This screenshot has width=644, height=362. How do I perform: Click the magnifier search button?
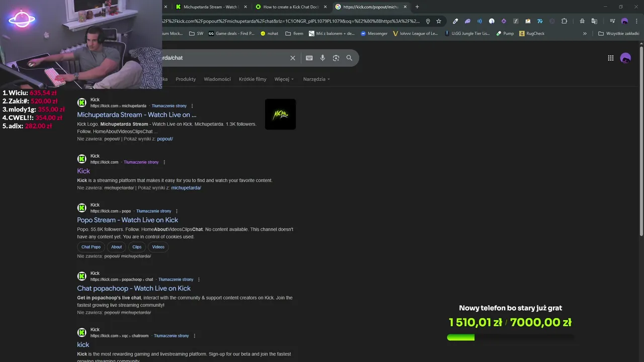click(x=349, y=58)
